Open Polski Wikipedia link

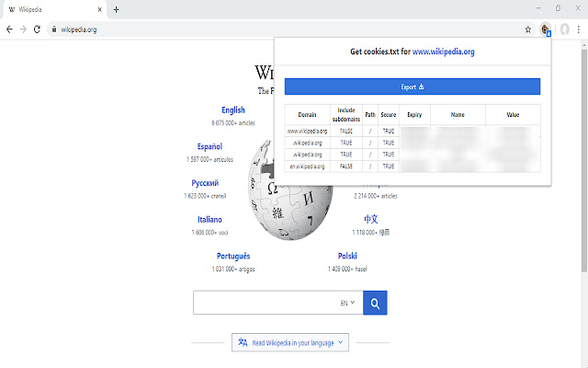coord(347,256)
